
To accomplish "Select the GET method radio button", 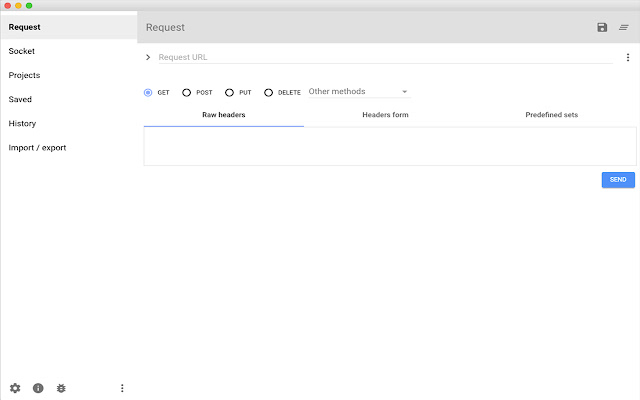I will click(x=148, y=92).
